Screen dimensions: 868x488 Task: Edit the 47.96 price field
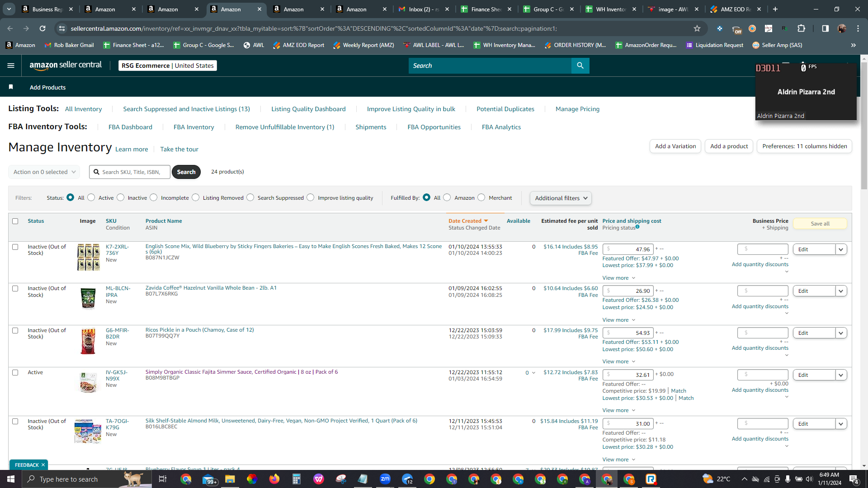pyautogui.click(x=628, y=249)
